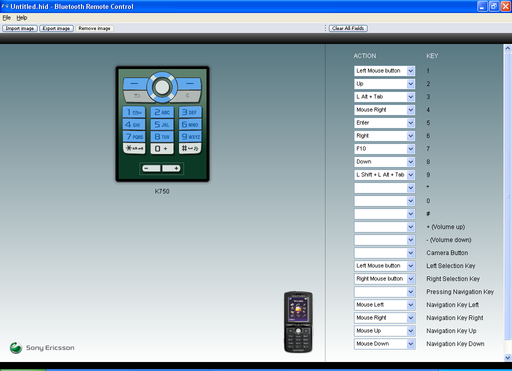Viewport: 512px width, 371px height.
Task: Click the Import image button
Action: pyautogui.click(x=20, y=28)
